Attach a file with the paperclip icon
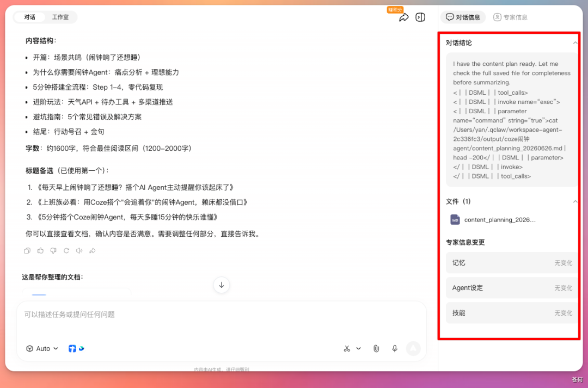588x388 pixels. [x=376, y=349]
